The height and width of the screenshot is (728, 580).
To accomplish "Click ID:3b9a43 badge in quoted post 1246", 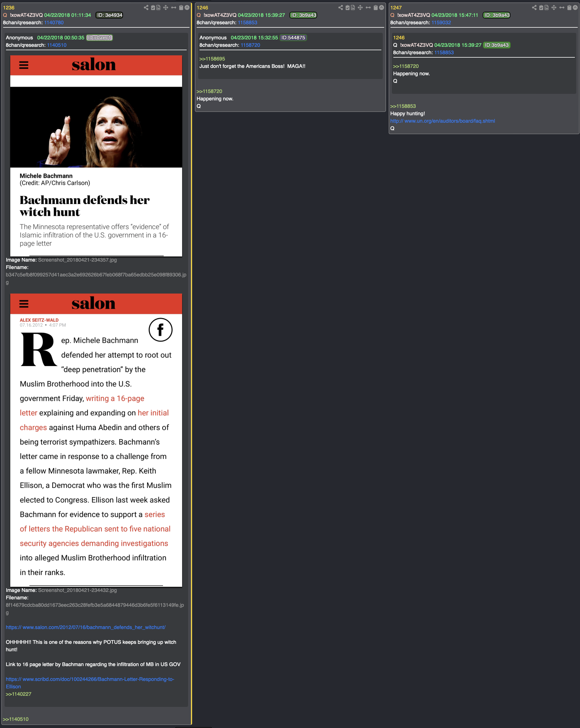I will click(x=497, y=45).
